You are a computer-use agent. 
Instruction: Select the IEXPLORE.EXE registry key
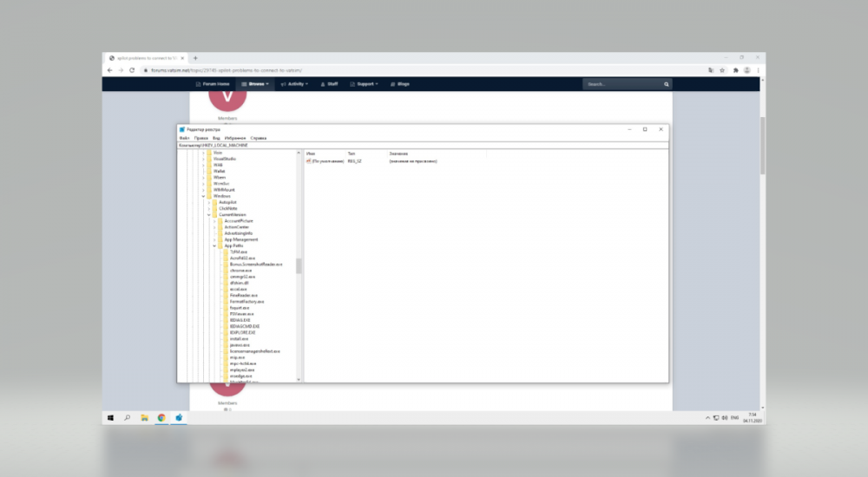242,332
